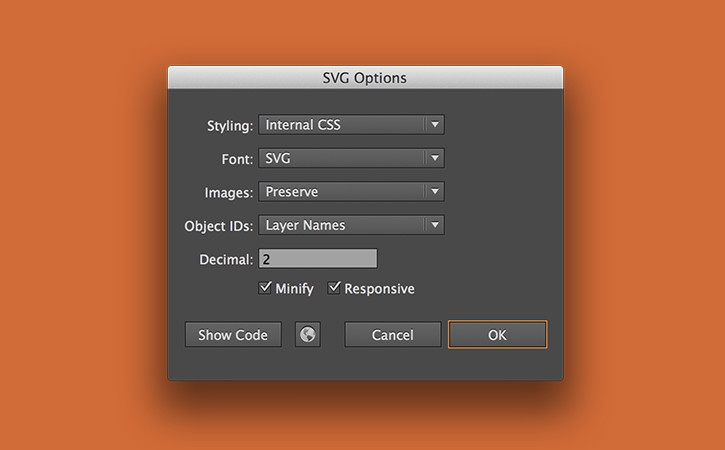Viewport: 725px width, 450px height.
Task: Confirm settings with the OK button
Action: pyautogui.click(x=497, y=335)
